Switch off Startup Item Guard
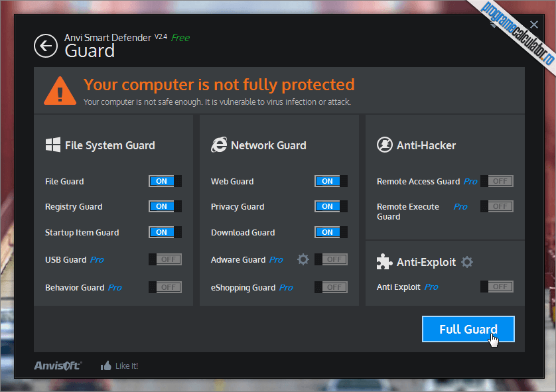 [165, 232]
